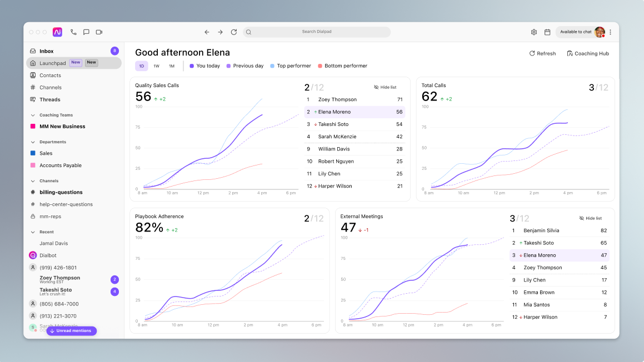644x362 pixels.
Task: Click the hash icon beside billing-questions
Action: click(33, 192)
